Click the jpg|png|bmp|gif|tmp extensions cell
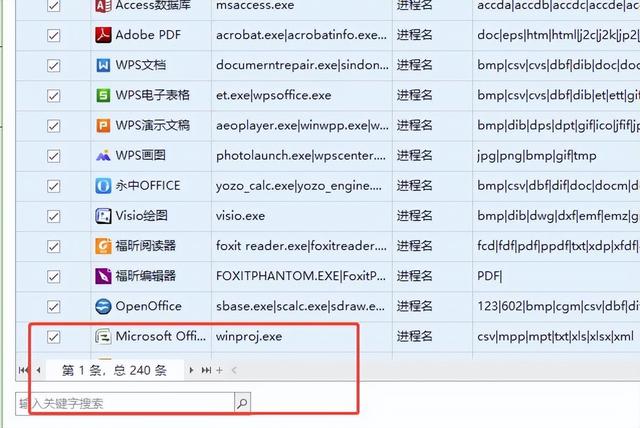Viewport: 640px width, 428px height. tap(556, 156)
